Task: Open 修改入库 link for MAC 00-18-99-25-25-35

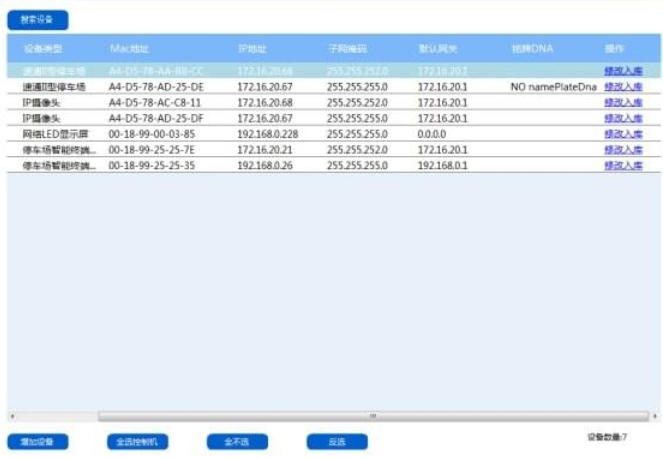Action: click(x=623, y=165)
